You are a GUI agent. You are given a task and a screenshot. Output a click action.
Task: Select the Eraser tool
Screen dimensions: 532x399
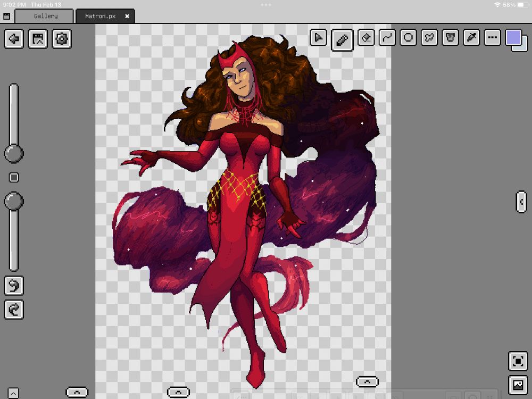(x=366, y=38)
